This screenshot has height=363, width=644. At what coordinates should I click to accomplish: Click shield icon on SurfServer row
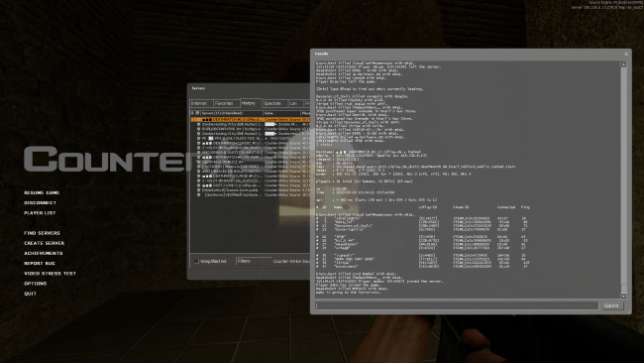pos(198,194)
